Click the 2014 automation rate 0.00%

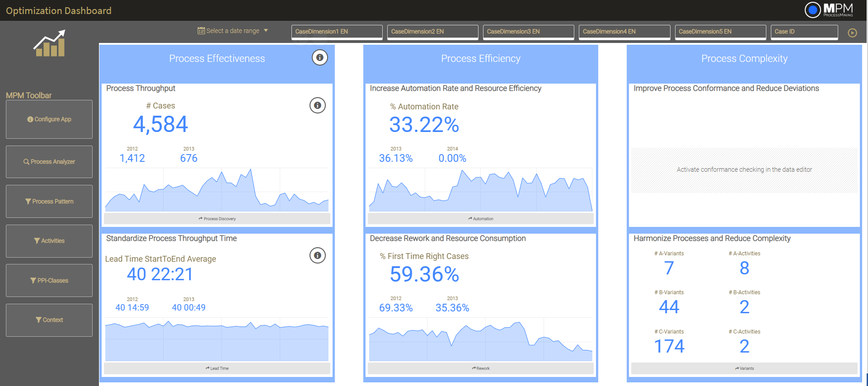tap(452, 158)
